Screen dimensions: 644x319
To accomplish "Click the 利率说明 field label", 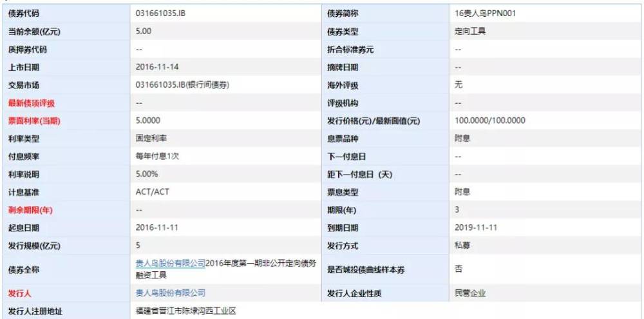I will tap(23, 175).
